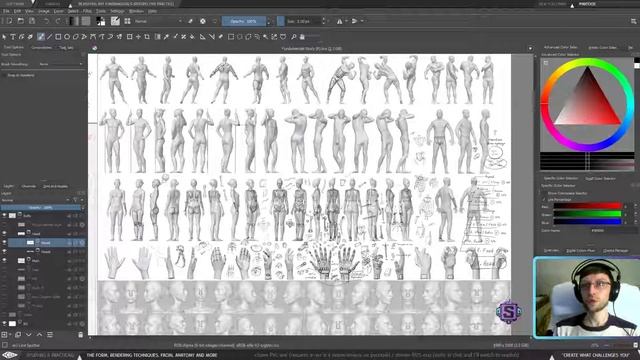The width and height of the screenshot is (640, 360).
Task: Select the Crop tool
Action: tap(147, 37)
